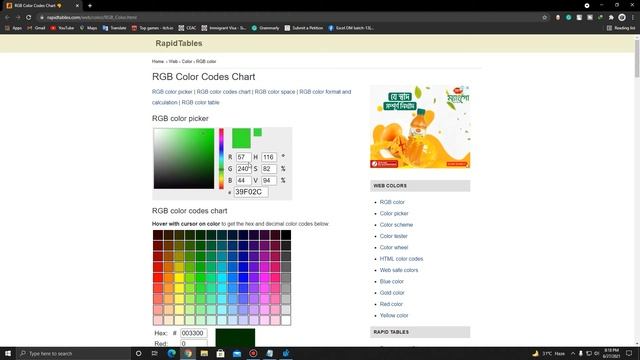
Task: Open the RGB color space link
Action: 275,92
